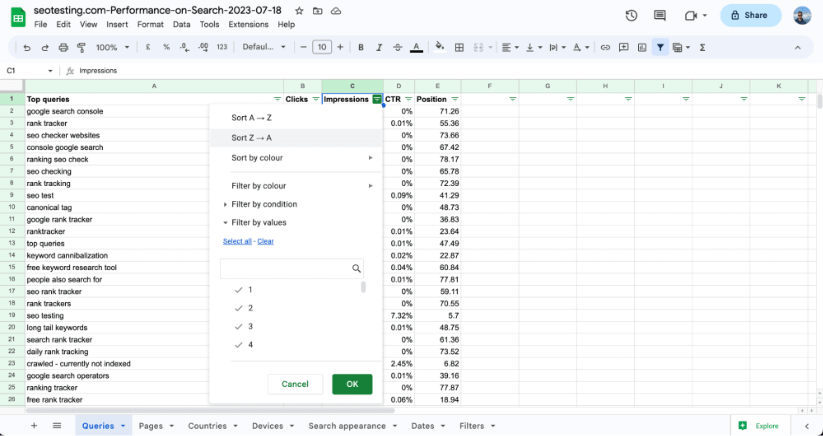Click the Select all link
823x436 pixels.
tap(237, 241)
